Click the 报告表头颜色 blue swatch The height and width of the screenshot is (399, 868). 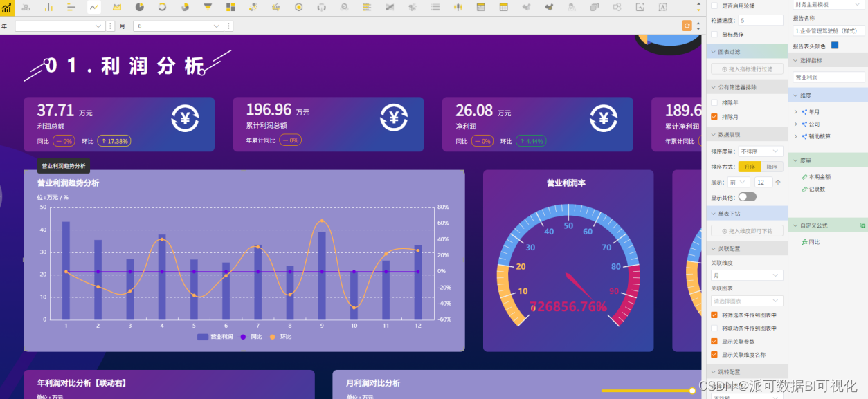pyautogui.click(x=835, y=46)
